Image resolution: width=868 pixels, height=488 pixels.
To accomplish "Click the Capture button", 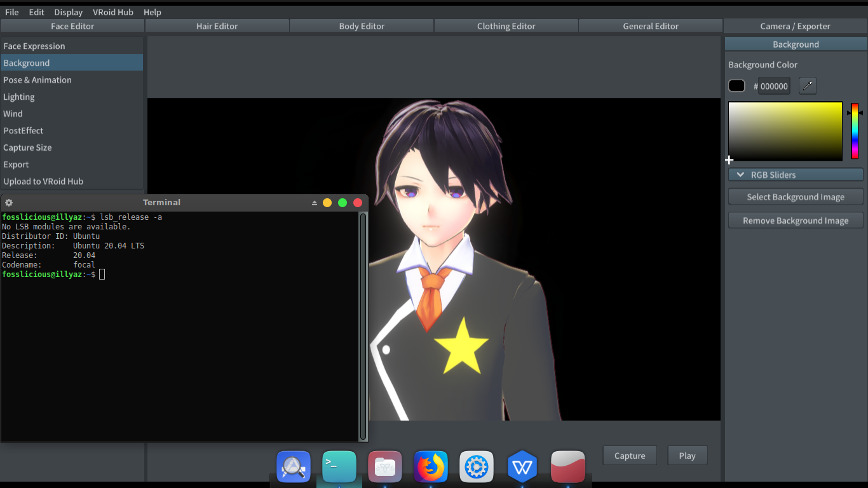I will point(629,455).
